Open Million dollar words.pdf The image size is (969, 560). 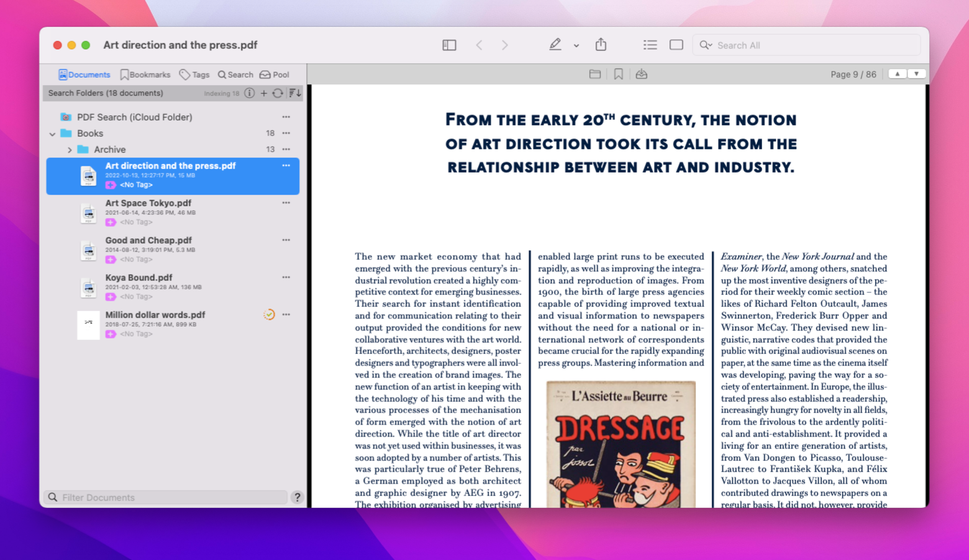pyautogui.click(x=155, y=315)
